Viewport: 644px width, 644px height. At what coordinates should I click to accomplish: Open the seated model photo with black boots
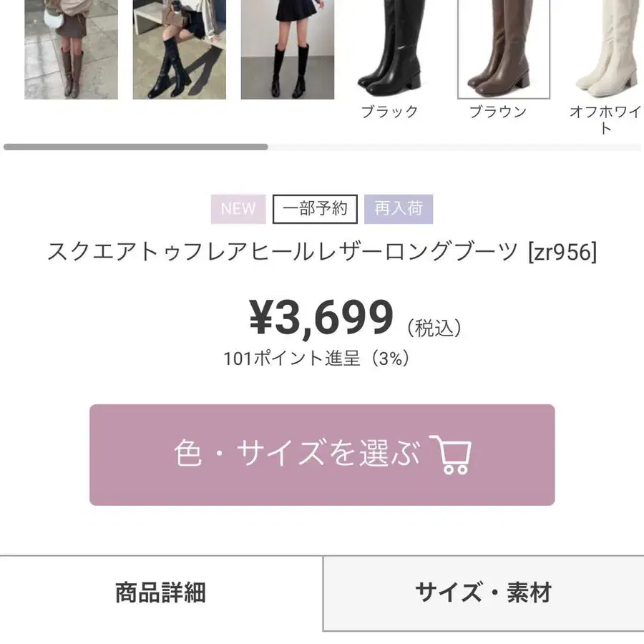tap(179, 49)
